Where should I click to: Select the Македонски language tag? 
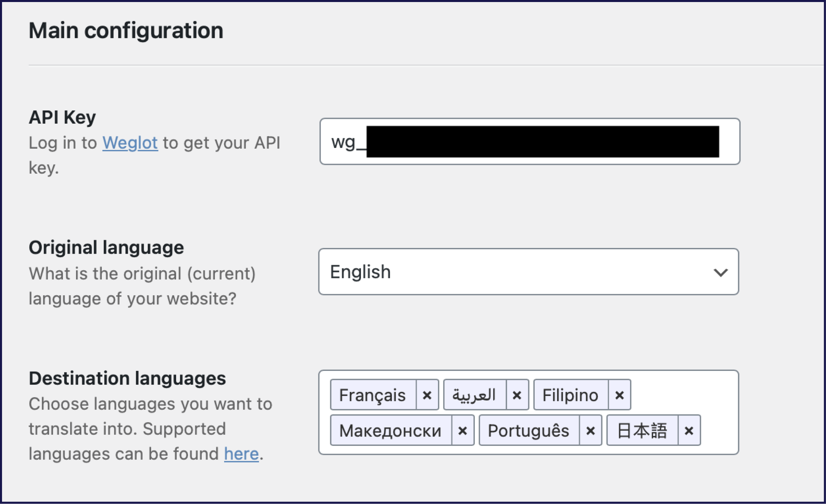[390, 430]
